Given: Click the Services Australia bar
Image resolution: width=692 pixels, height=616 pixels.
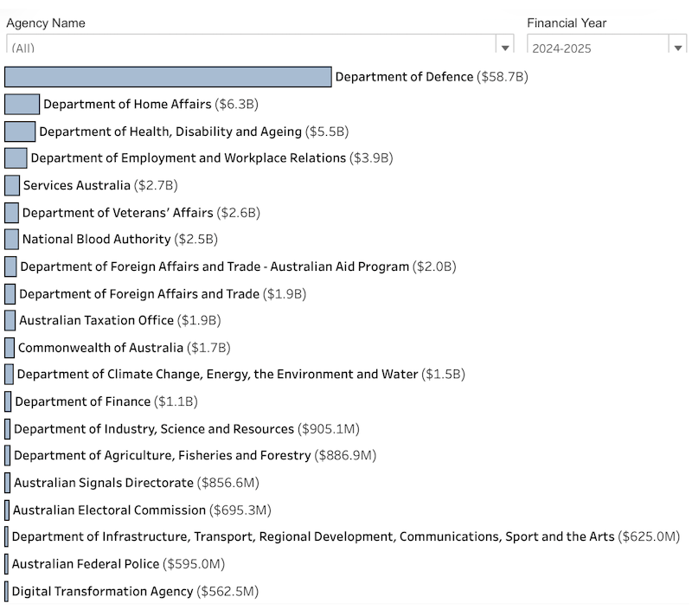Looking at the screenshot, I should coord(10,185).
